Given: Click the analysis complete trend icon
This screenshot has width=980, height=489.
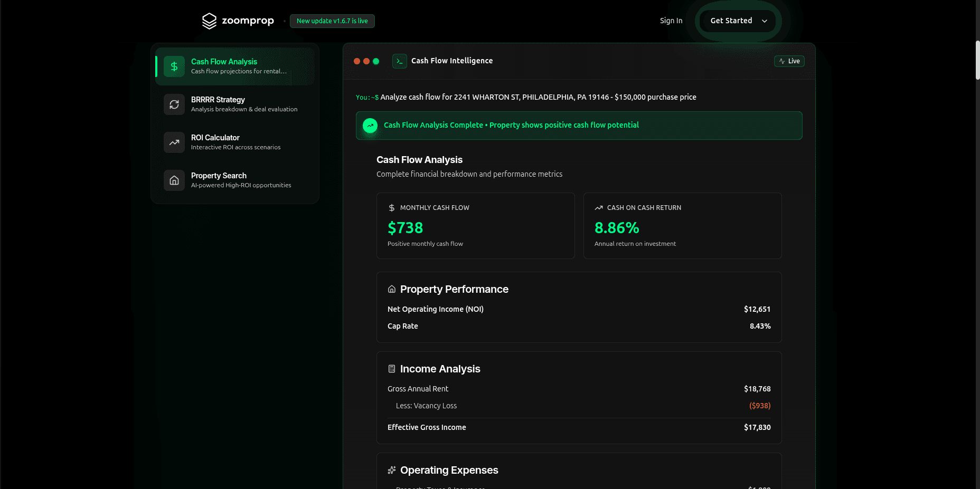Looking at the screenshot, I should pos(370,126).
